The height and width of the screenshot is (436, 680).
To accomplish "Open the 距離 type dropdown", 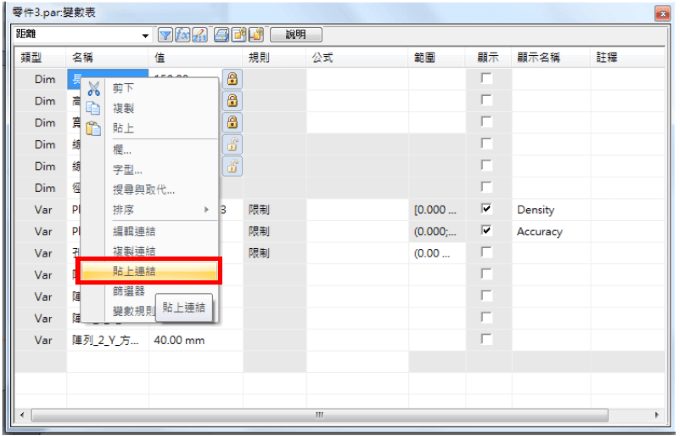I will (x=148, y=35).
